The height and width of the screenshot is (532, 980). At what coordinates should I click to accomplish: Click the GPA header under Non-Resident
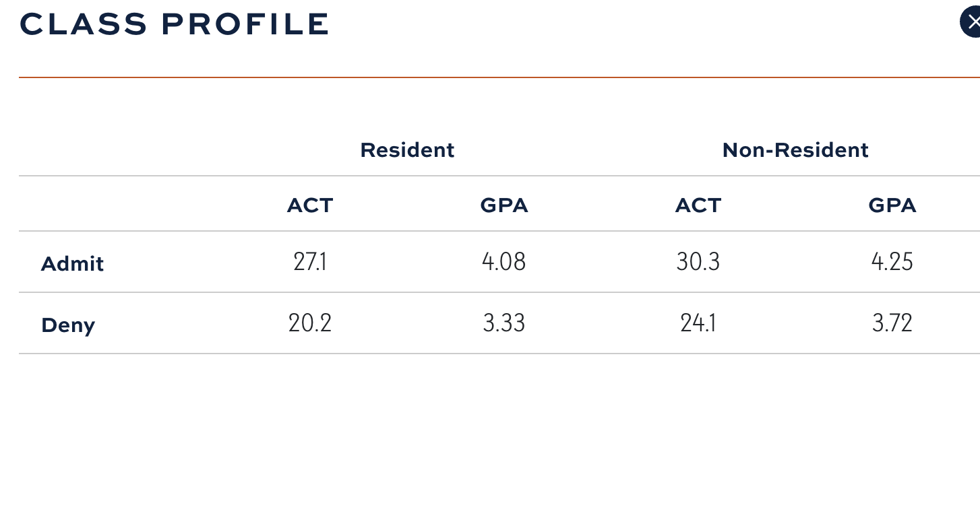click(x=892, y=205)
